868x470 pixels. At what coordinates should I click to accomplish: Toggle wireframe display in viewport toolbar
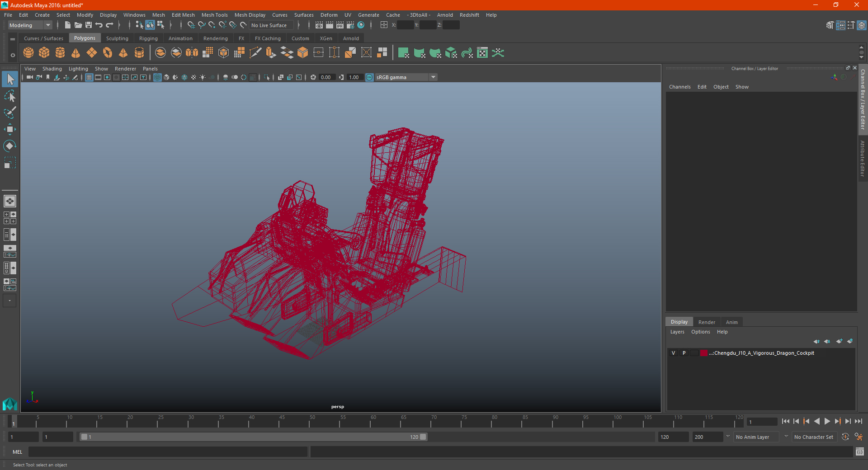coord(157,77)
